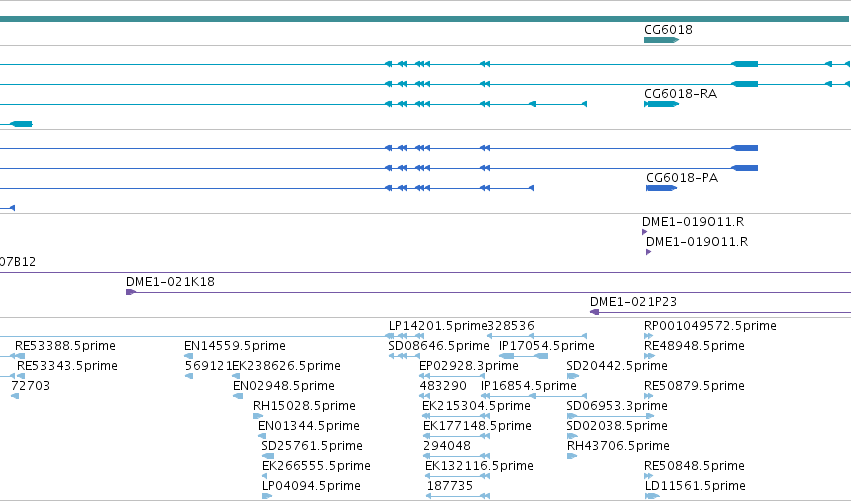Click the CG6018-PA protein label
The image size is (851, 501).
coord(682,178)
